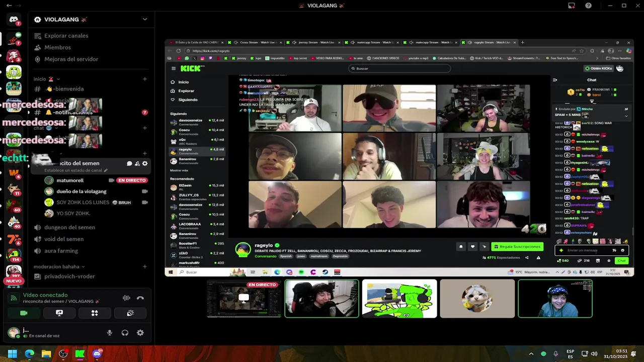The width and height of the screenshot is (644, 362).
Task: Open user settings gear icon
Action: [140, 333]
